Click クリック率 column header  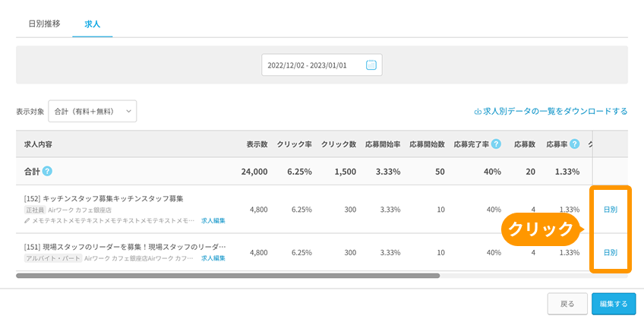294,144
